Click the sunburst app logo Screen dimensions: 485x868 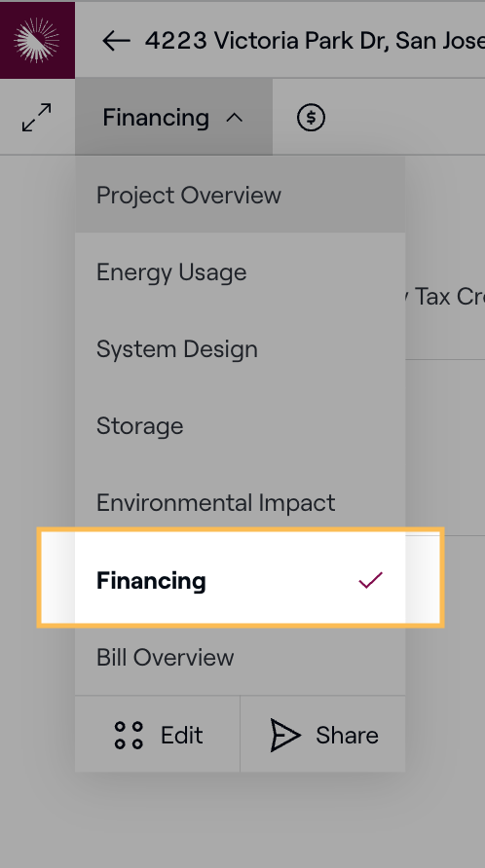(x=37, y=40)
